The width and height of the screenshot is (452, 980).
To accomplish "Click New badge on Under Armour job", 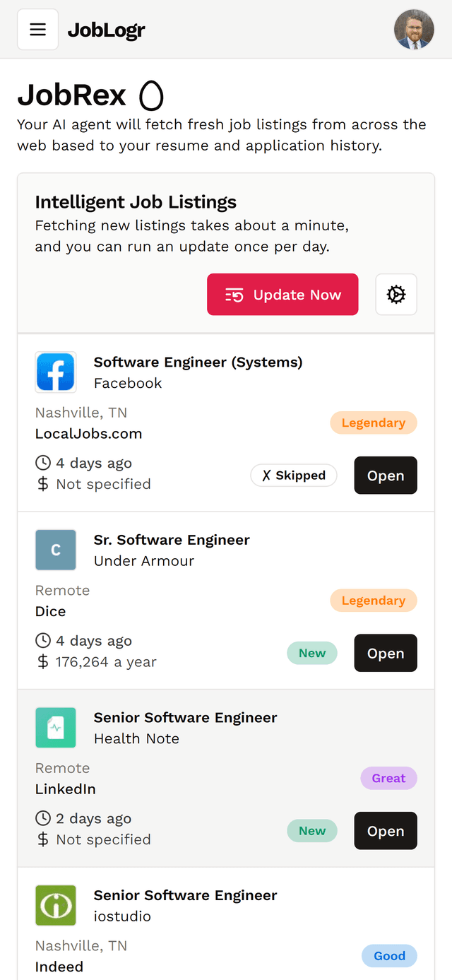I will (x=312, y=654).
